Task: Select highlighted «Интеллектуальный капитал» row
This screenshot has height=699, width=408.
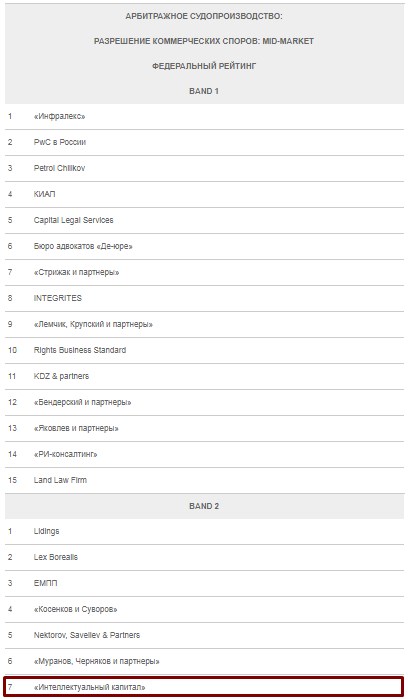Action: pos(204,687)
